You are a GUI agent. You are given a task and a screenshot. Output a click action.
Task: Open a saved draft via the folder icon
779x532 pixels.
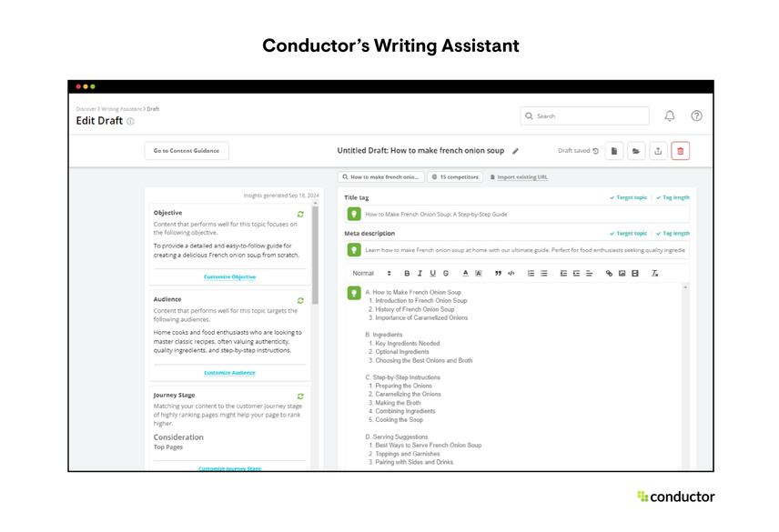coord(636,151)
